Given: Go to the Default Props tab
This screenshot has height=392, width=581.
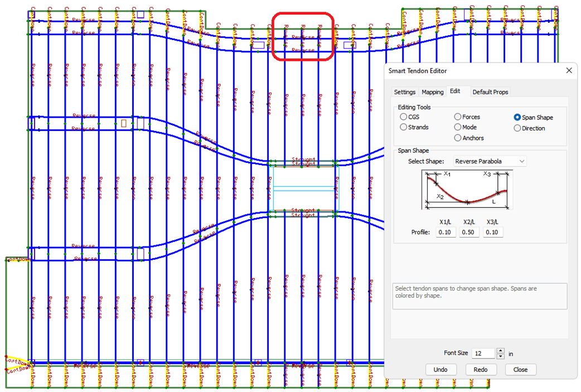Looking at the screenshot, I should pos(490,92).
